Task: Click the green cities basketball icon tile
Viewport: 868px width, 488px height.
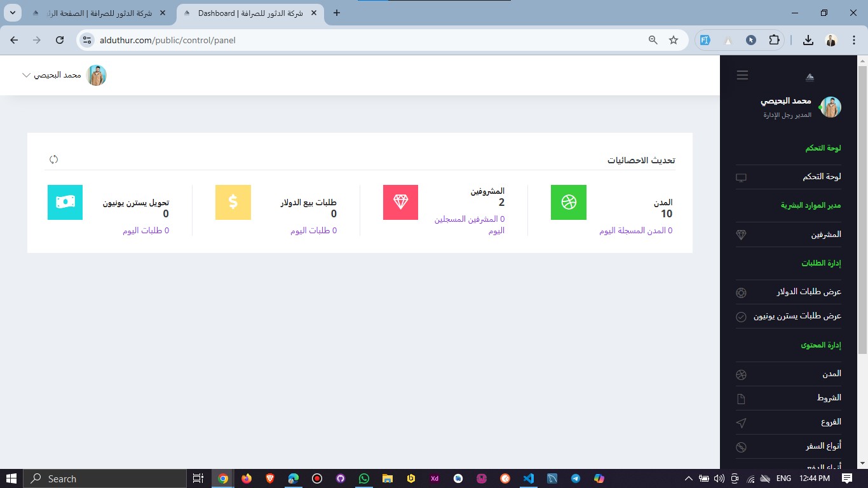Action: click(x=568, y=202)
